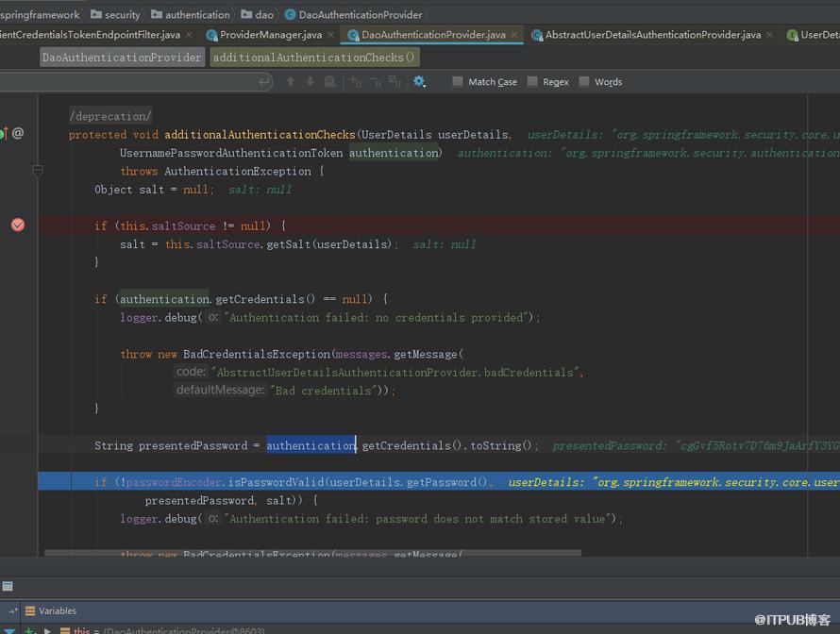Enable the Regex checkbox
Screen dimensions: 840x634
pyautogui.click(x=532, y=81)
